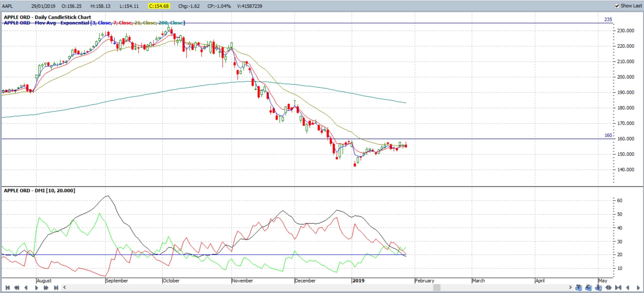Click the 2019 label on the time axis
Screen dimensions: 644x293
[358, 280]
